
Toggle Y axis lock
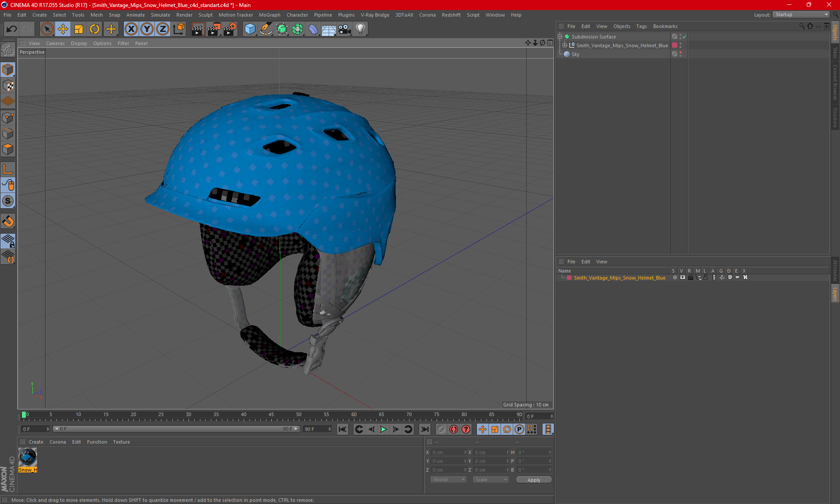pos(147,29)
